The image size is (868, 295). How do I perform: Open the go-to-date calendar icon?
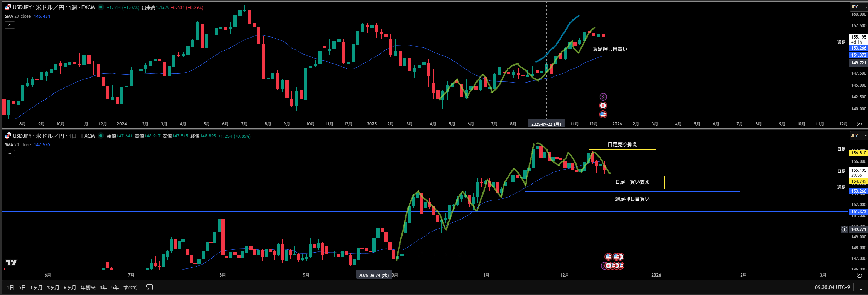150,287
